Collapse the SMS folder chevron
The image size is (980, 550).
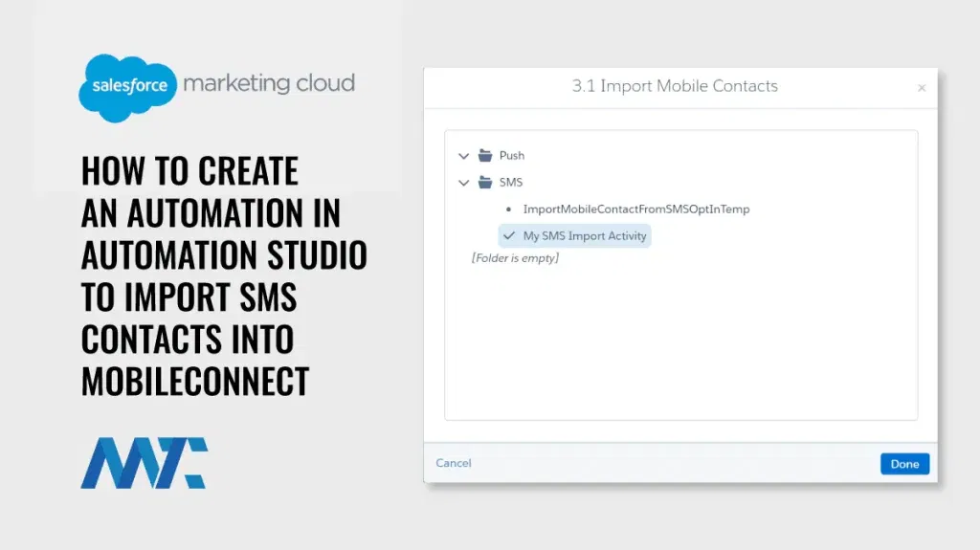(463, 183)
